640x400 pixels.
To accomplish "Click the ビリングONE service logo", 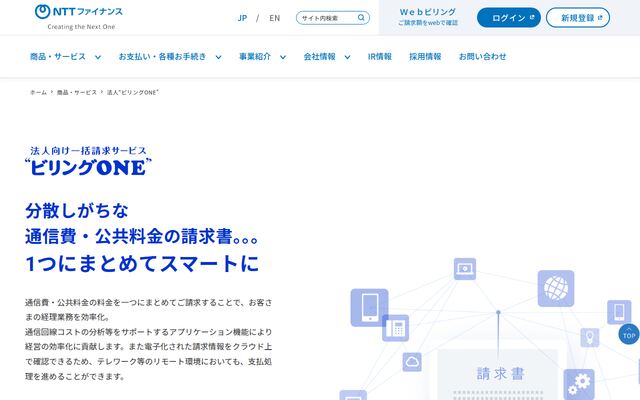I will pyautogui.click(x=88, y=161).
